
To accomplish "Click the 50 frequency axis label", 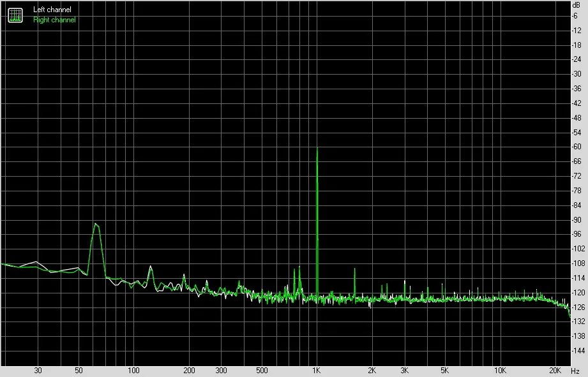I will tap(79, 371).
